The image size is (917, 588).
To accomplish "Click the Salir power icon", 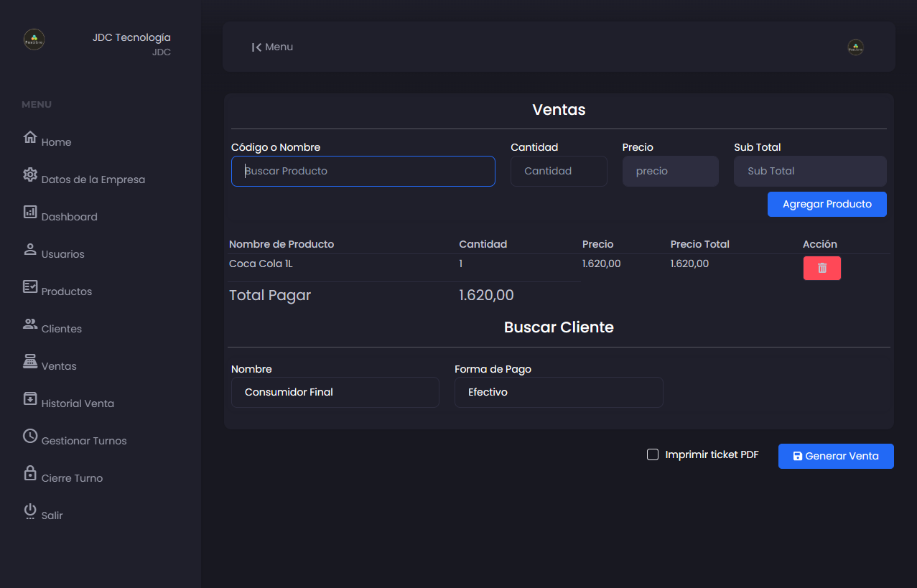I will (30, 510).
